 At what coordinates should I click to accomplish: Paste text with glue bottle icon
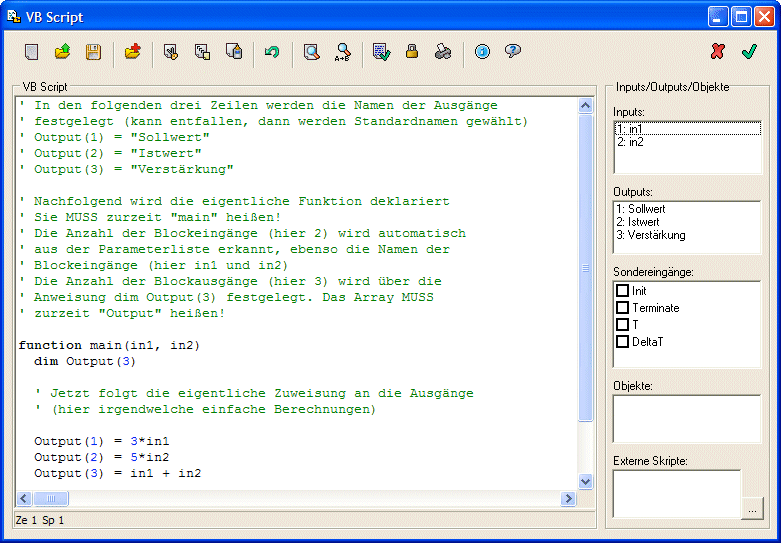click(x=234, y=52)
